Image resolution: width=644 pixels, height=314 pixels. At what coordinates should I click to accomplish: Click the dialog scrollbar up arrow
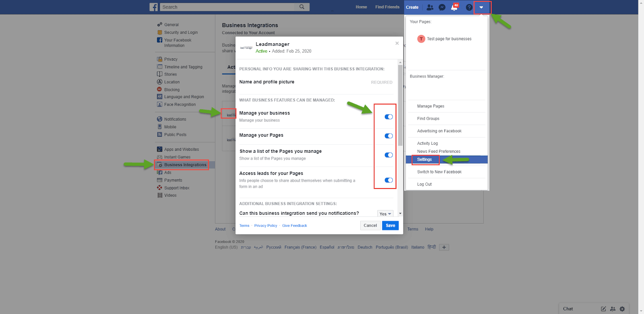click(x=400, y=62)
